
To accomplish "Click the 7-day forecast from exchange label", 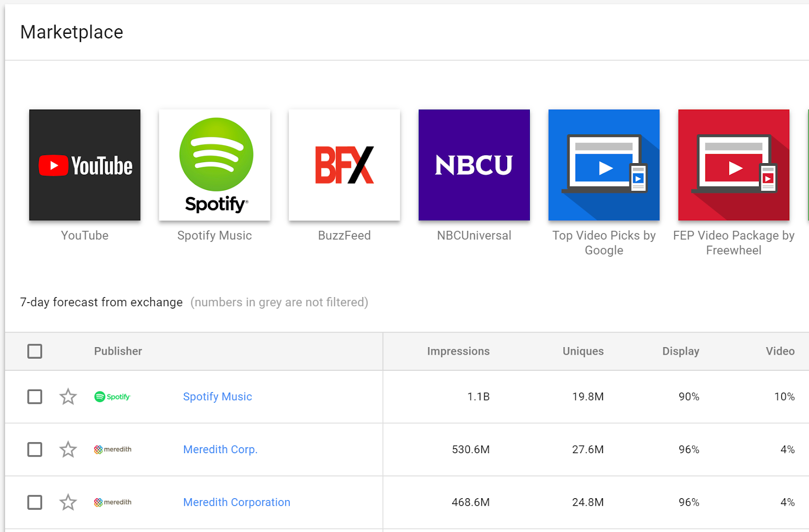I will [x=101, y=302].
